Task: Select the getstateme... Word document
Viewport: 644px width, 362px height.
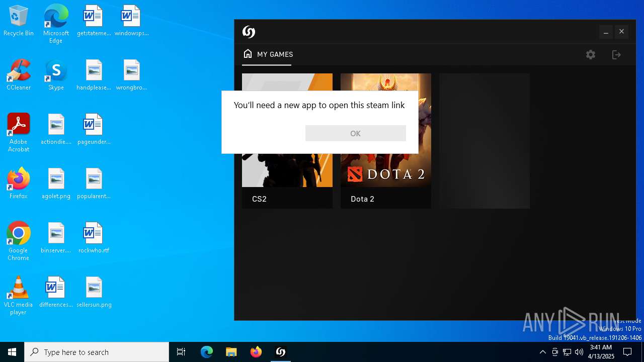Action: (x=94, y=21)
